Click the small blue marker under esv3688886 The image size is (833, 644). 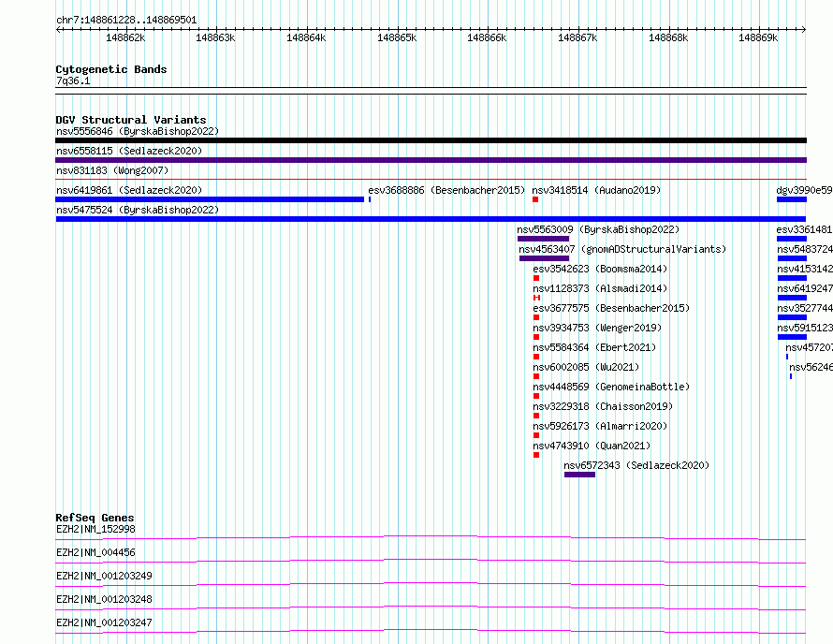[x=370, y=199]
